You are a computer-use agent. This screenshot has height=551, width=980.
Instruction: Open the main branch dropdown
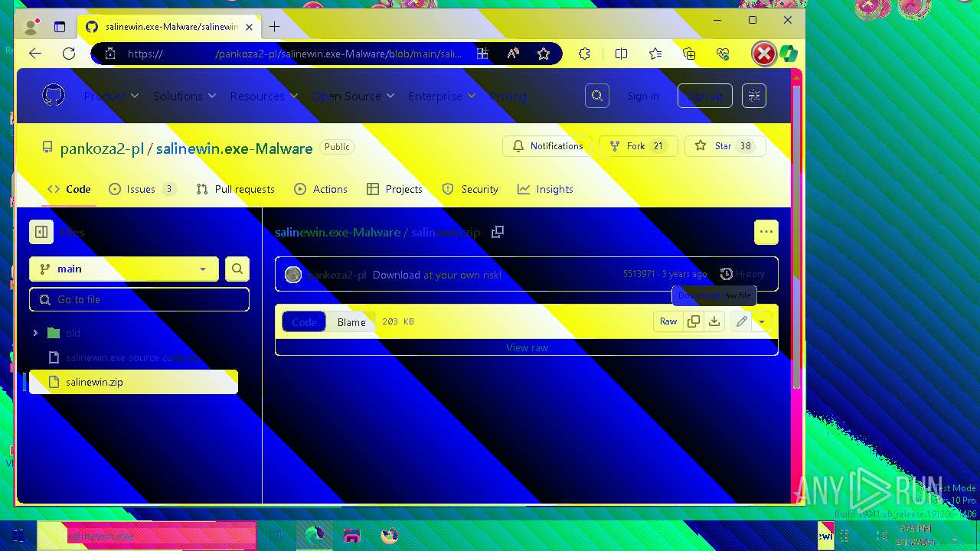pos(124,269)
